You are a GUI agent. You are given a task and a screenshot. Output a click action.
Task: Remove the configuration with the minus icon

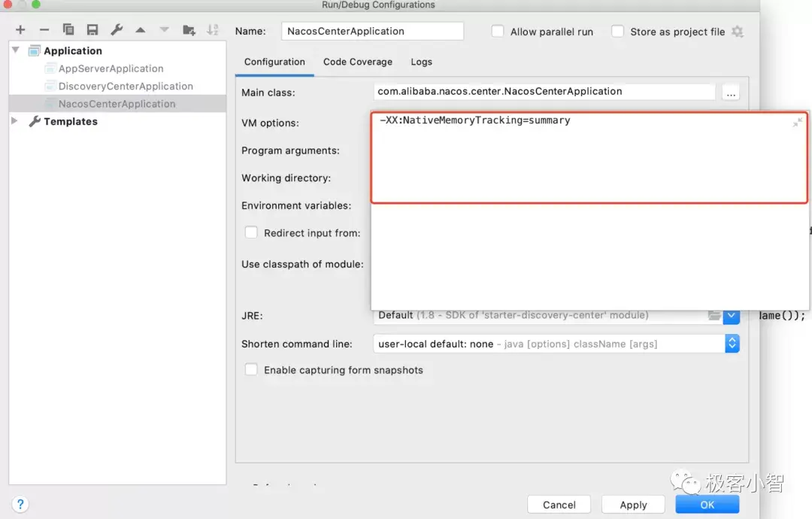click(44, 30)
